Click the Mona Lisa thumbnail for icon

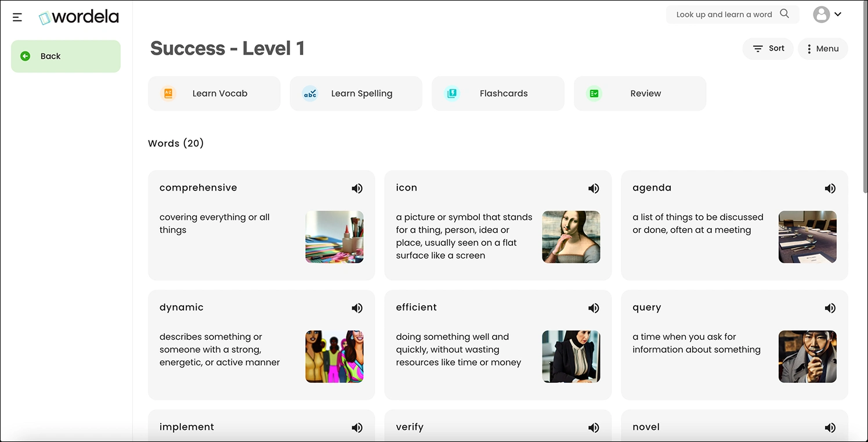pyautogui.click(x=571, y=237)
